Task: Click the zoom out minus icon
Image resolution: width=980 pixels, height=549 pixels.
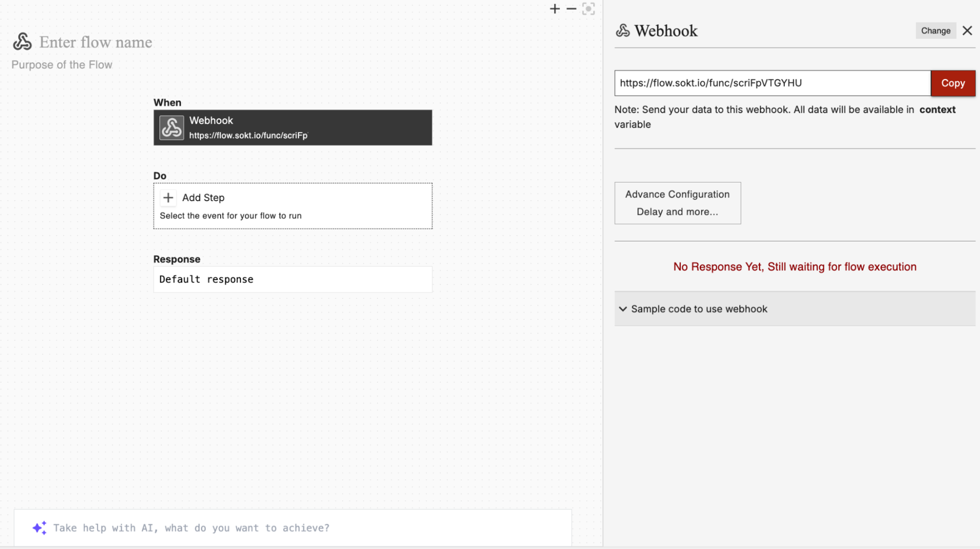Action: pos(571,9)
